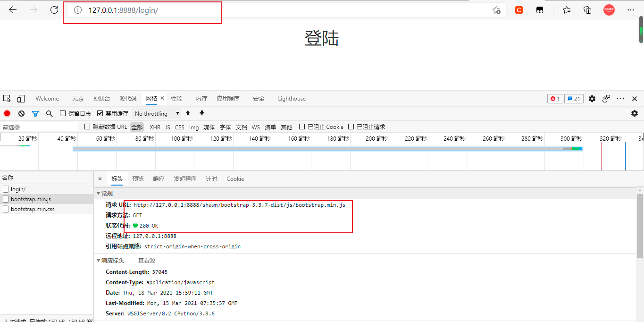644x322 pixels.
Task: Close the DevTools panel
Action: click(x=635, y=99)
